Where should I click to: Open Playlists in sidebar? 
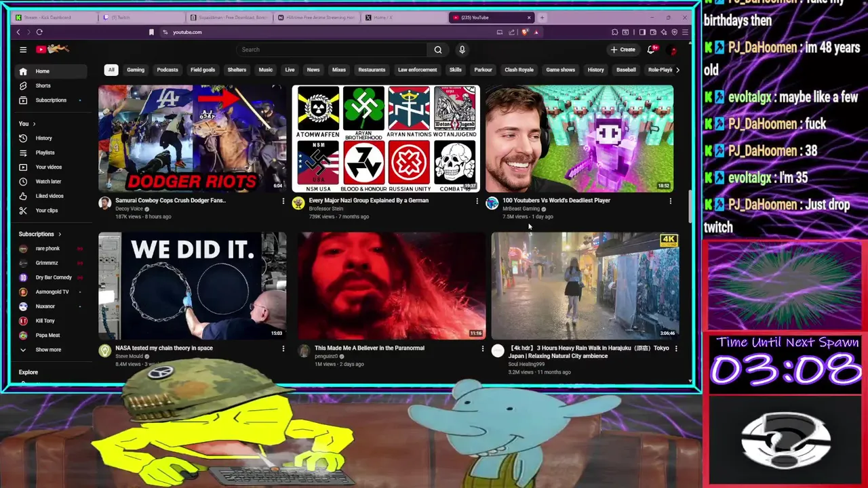tap(50, 152)
